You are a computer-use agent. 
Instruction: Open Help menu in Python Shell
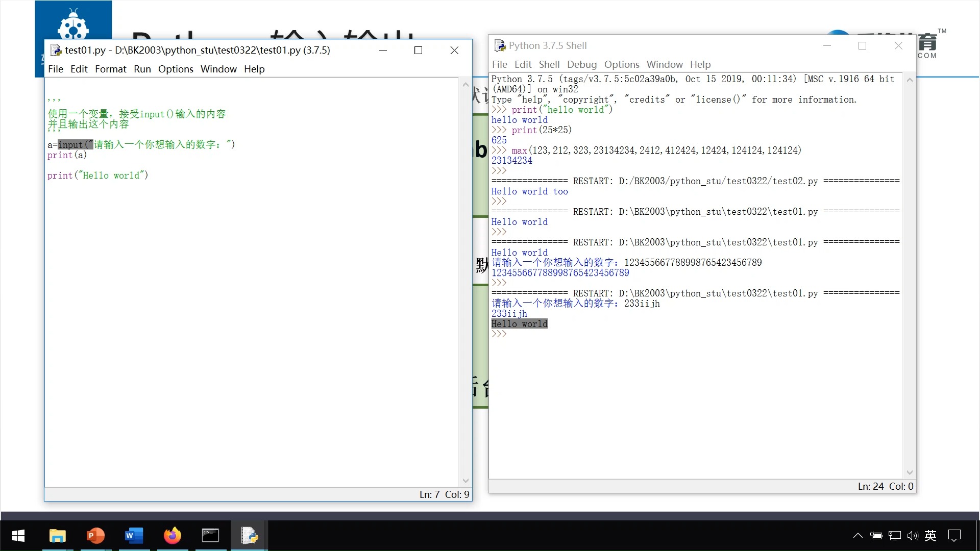[x=700, y=64]
